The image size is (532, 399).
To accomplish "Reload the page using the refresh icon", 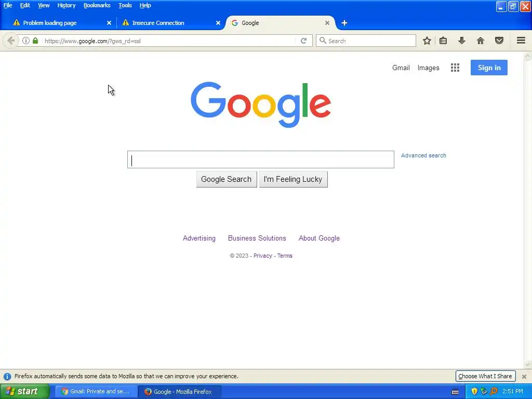I will (x=303, y=41).
